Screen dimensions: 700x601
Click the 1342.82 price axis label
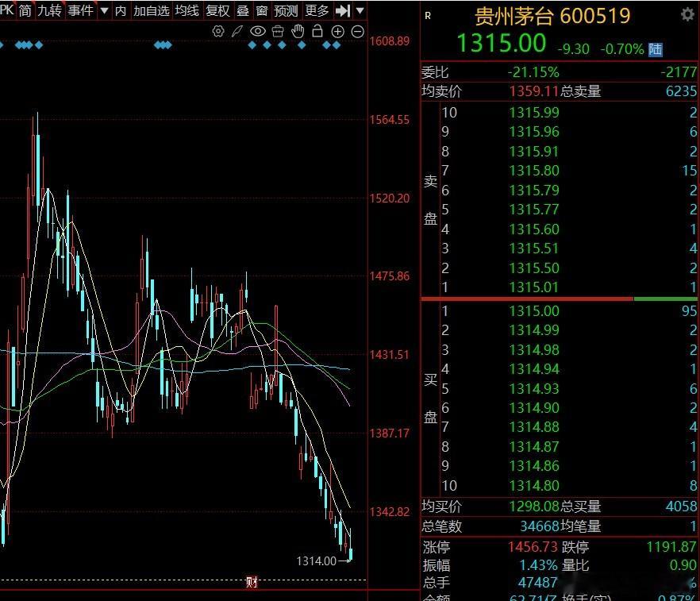click(x=389, y=512)
